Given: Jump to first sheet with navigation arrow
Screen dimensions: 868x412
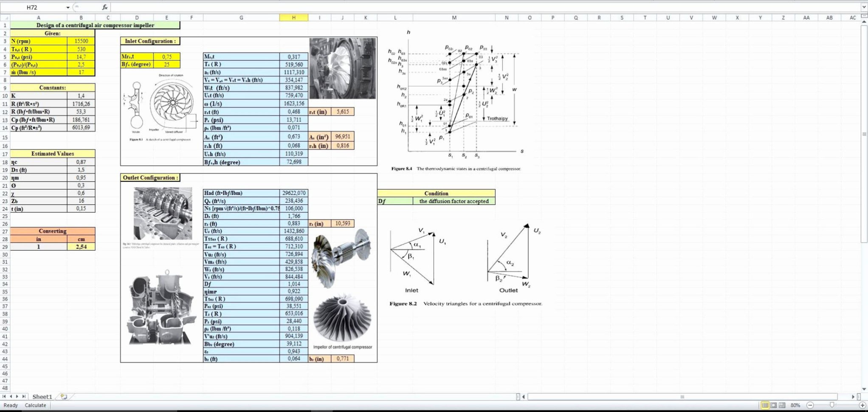Looking at the screenshot, I should coord(4,397).
